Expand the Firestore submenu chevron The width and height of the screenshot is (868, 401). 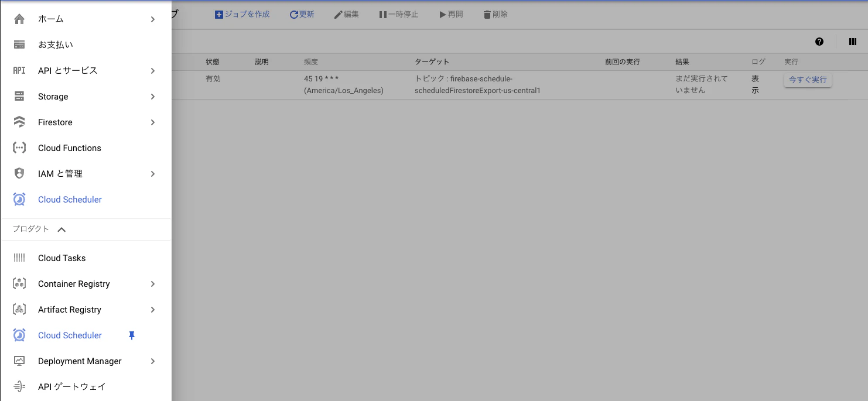point(153,122)
